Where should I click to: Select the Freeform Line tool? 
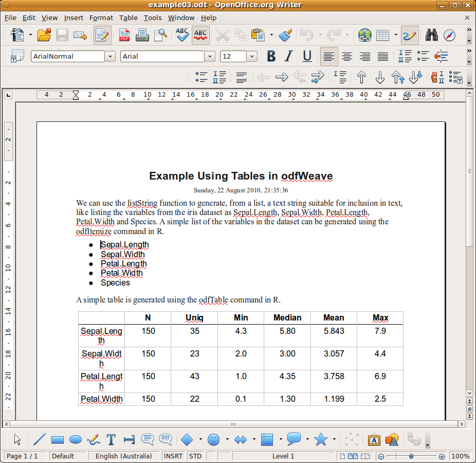click(x=93, y=439)
